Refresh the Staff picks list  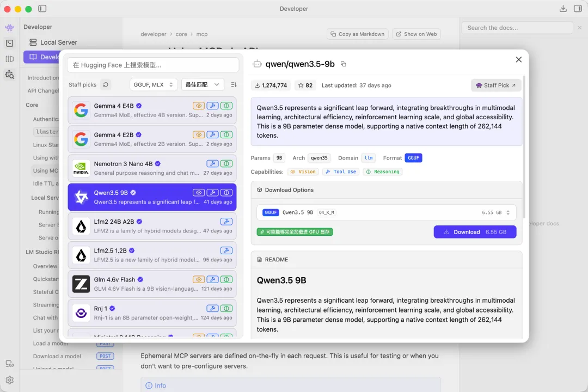pos(106,85)
